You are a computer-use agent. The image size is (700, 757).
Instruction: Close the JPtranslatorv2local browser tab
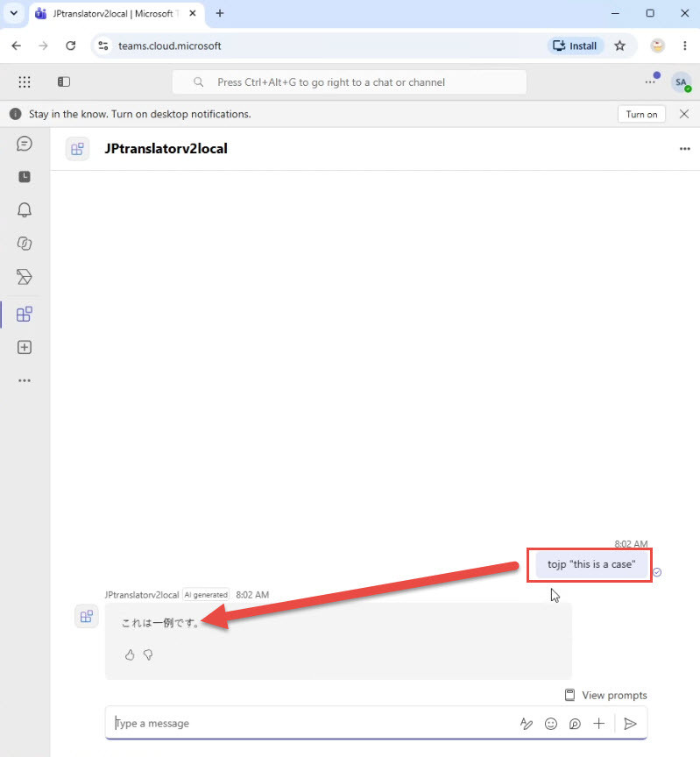click(193, 13)
